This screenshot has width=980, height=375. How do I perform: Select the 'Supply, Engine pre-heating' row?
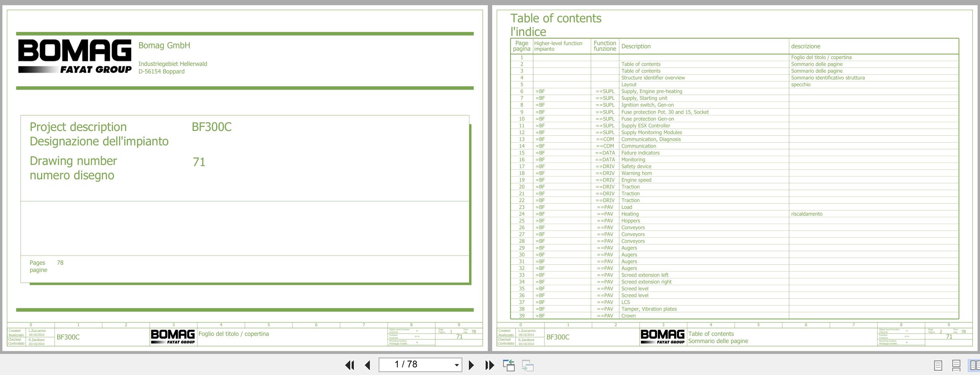coord(651,91)
